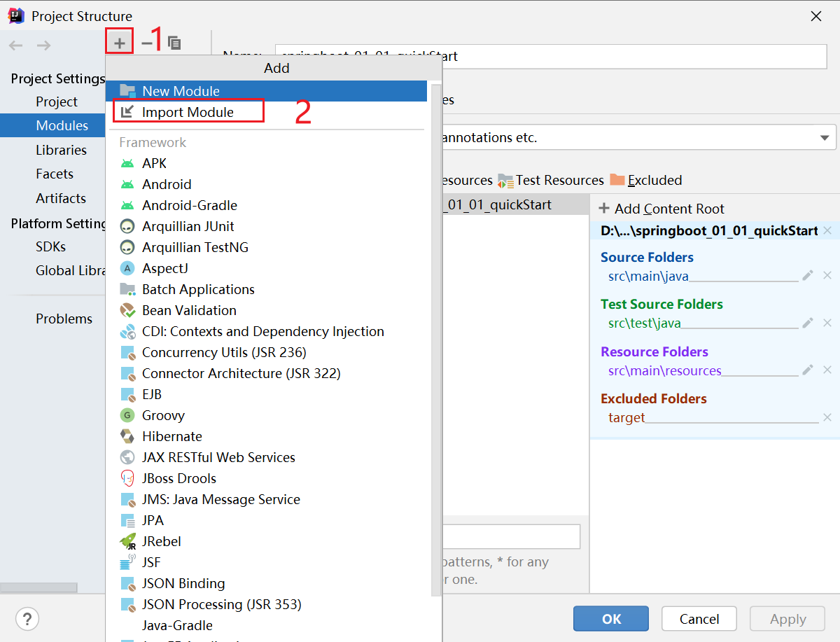Go back with the left arrow

point(16,46)
